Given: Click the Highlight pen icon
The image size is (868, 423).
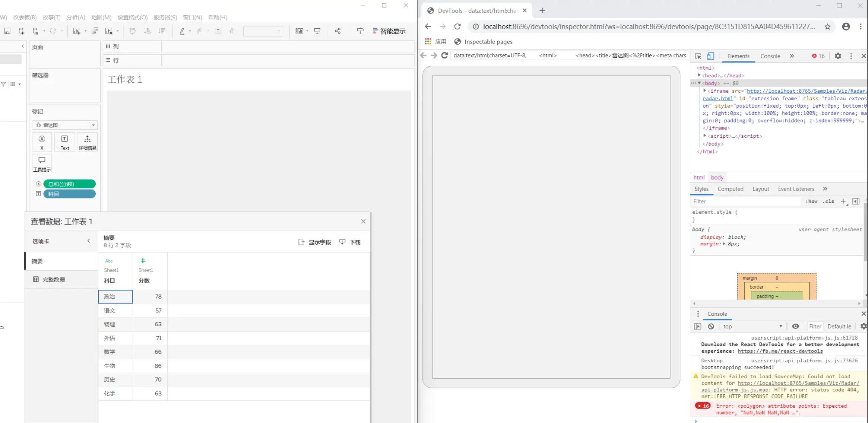Looking at the screenshot, I should (182, 31).
